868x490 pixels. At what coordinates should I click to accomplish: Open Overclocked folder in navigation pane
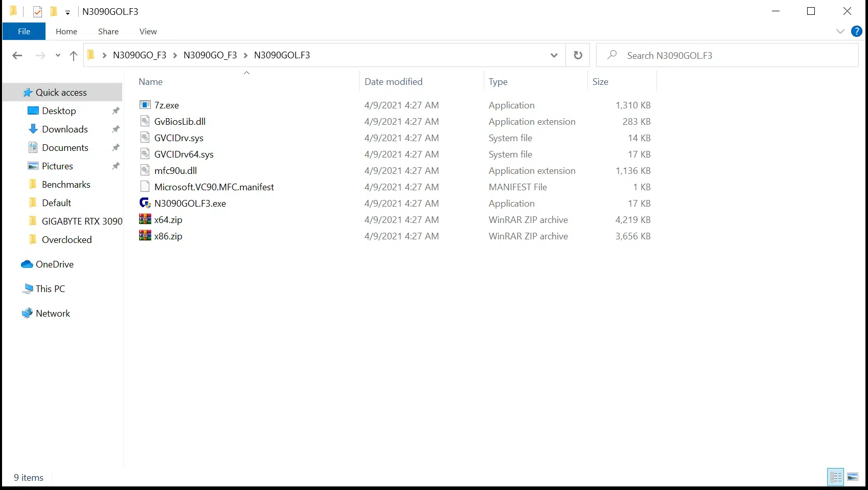[x=66, y=240]
